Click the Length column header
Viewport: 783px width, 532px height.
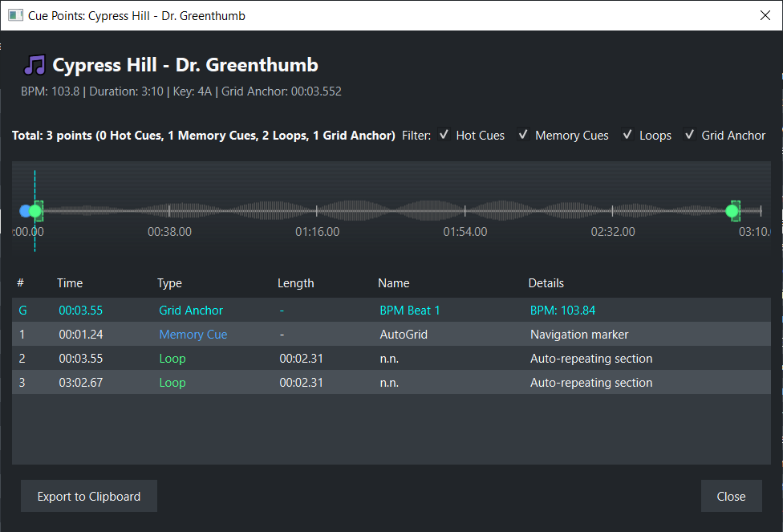[x=295, y=283]
